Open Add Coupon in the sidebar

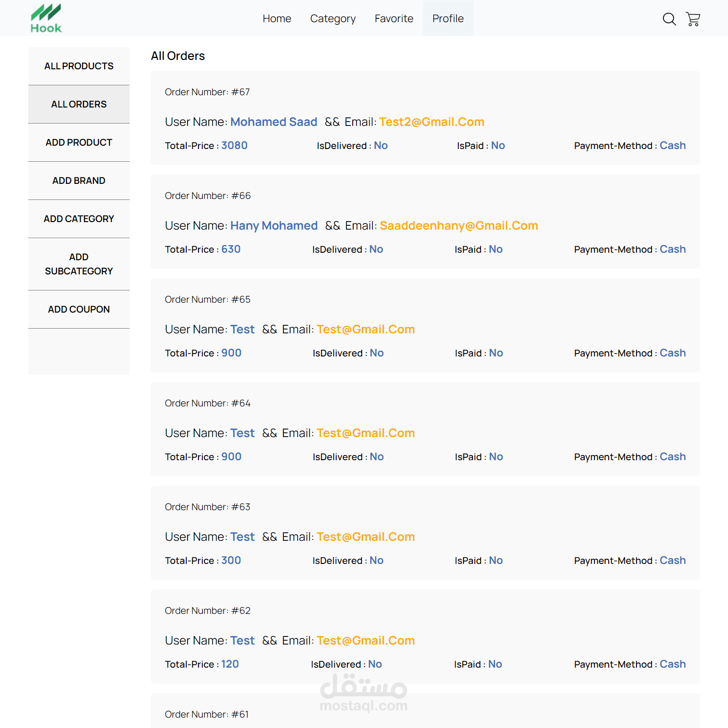point(79,309)
